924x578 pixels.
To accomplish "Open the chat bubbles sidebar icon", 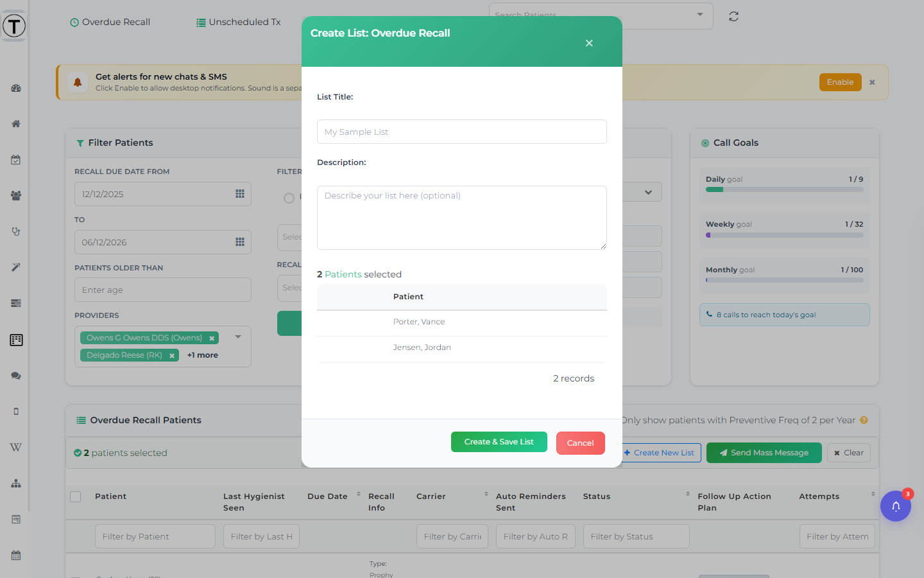I will pos(16,376).
